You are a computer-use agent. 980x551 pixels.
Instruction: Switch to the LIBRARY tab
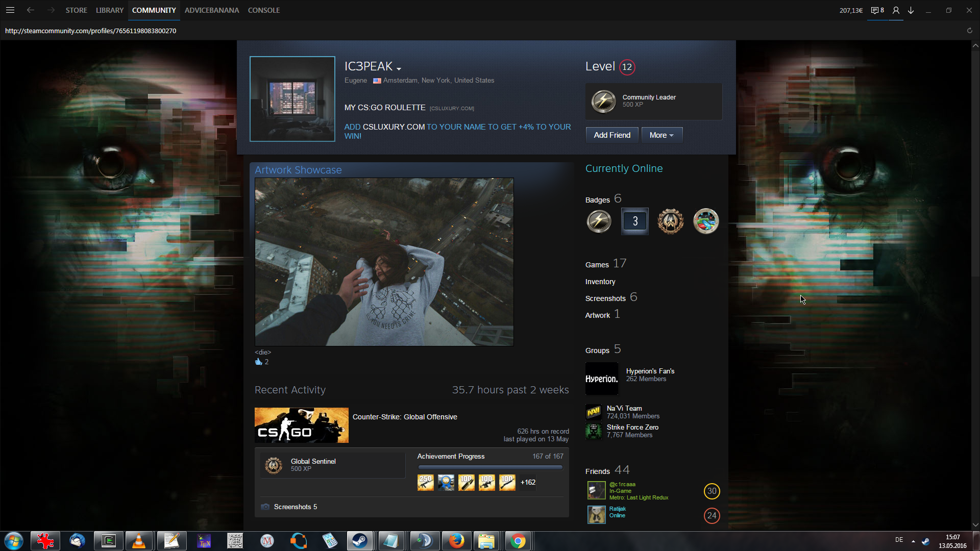click(x=109, y=10)
